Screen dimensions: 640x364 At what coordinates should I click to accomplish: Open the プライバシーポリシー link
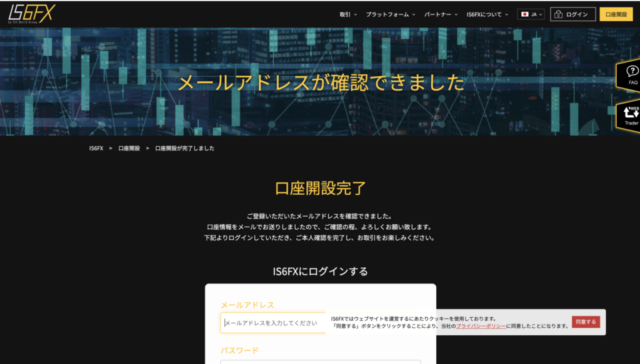tap(481, 326)
